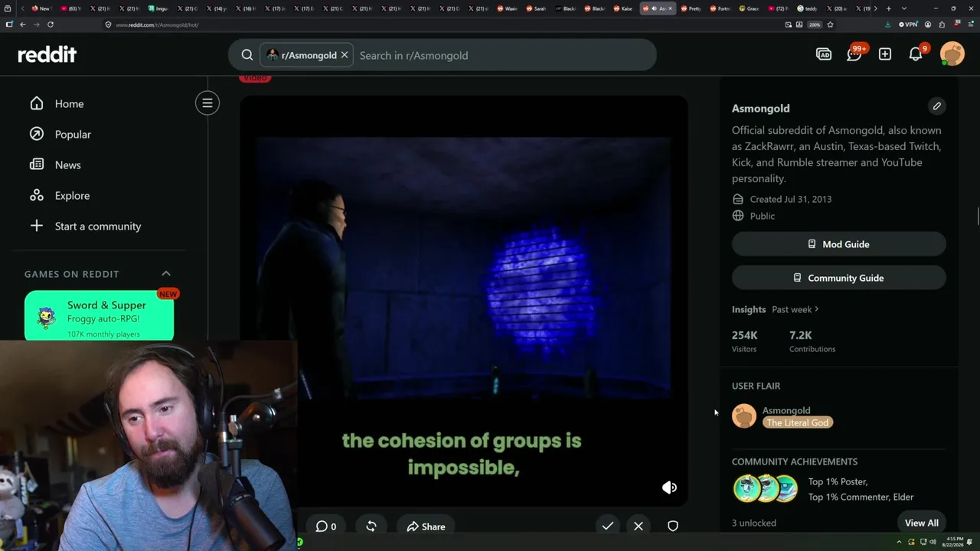980x551 pixels.
Task: Remove the r/Asmongold search filter
Action: pyautogui.click(x=345, y=55)
